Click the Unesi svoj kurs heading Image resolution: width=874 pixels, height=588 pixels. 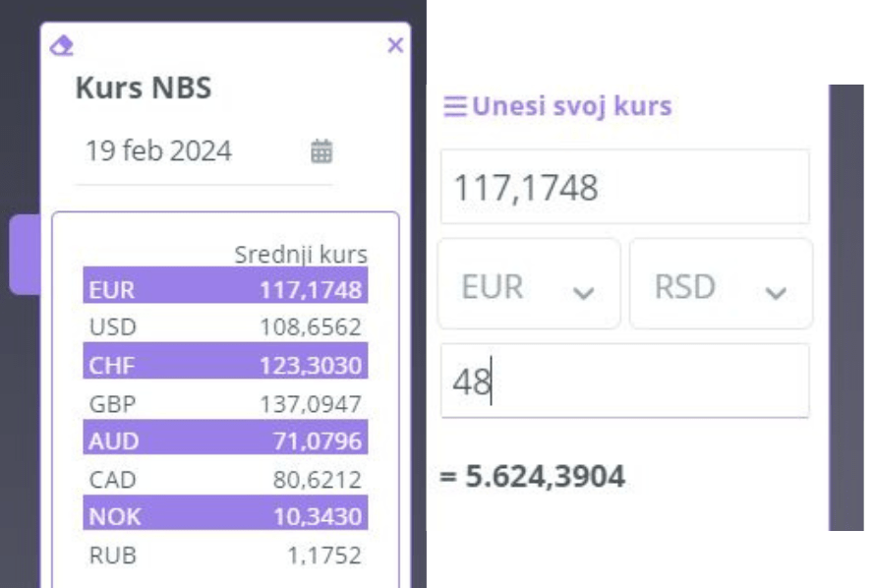coord(572,106)
